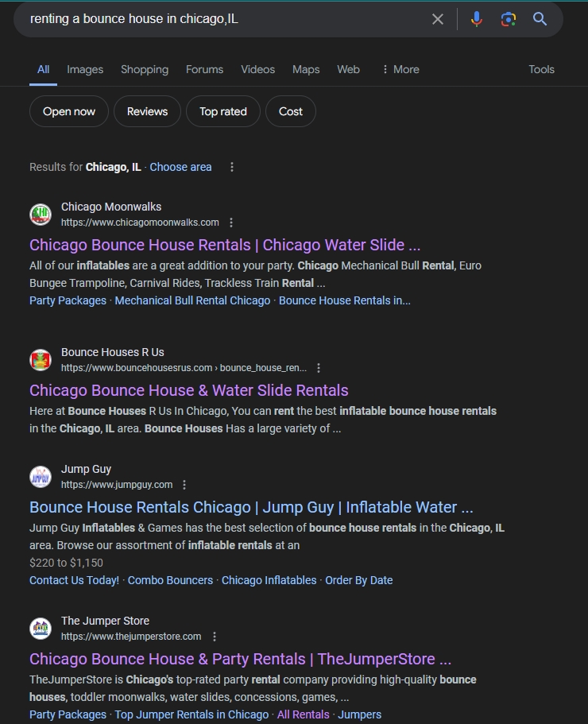
Task: Select the All results tab
Action: (44, 69)
